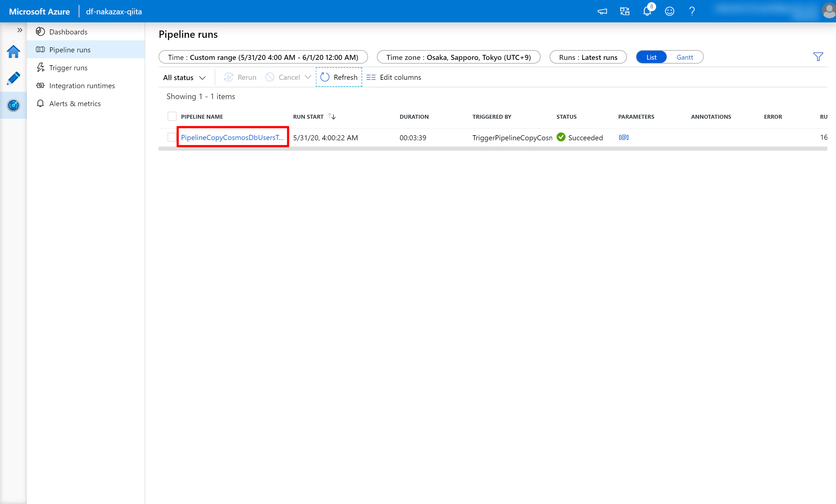This screenshot has height=504, width=836.
Task: Open Edit columns
Action: 393,77
